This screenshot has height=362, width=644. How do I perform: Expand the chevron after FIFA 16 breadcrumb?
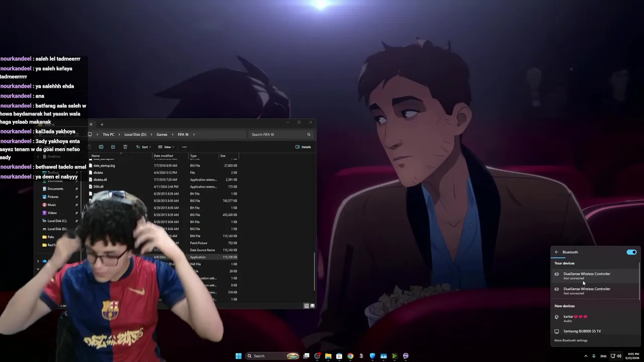tap(194, 134)
